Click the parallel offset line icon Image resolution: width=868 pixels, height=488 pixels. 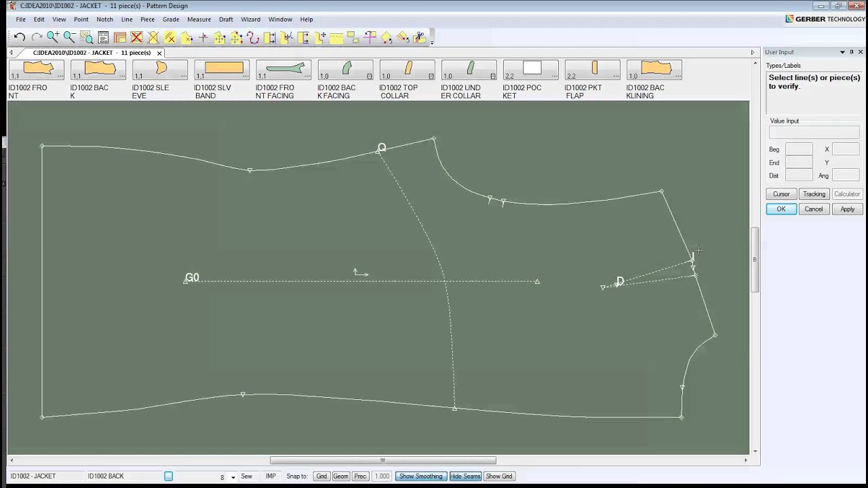pyautogui.click(x=303, y=37)
